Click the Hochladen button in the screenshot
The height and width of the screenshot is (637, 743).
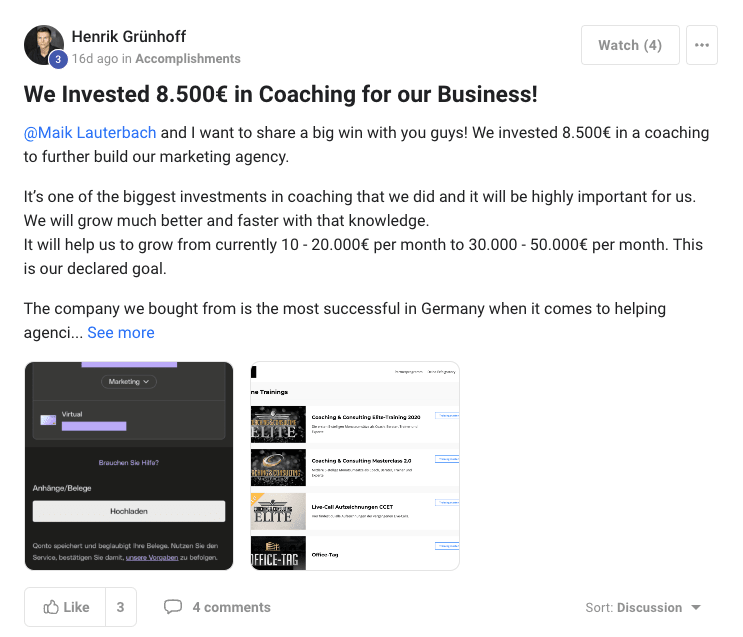pyautogui.click(x=128, y=511)
